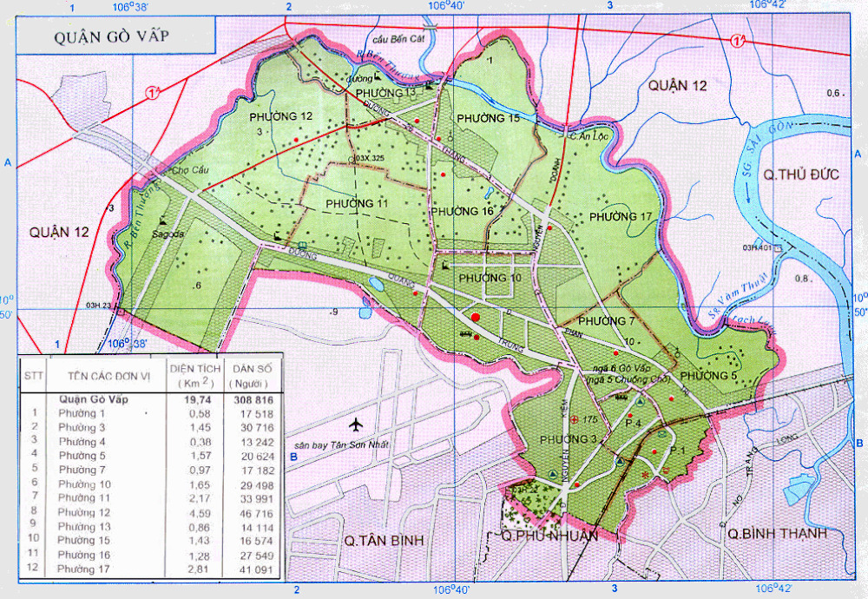
Task: Click the red cross hospital symbol beside 175
Action: pos(574,419)
